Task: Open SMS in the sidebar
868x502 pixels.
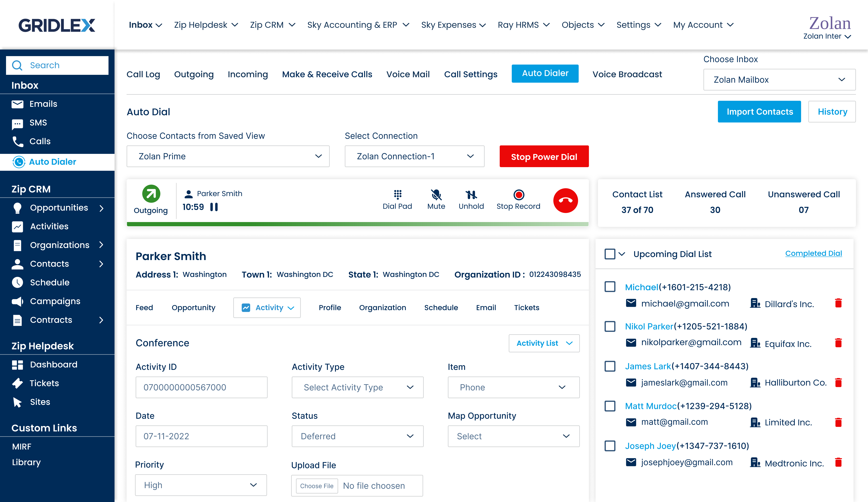Action: click(x=38, y=123)
